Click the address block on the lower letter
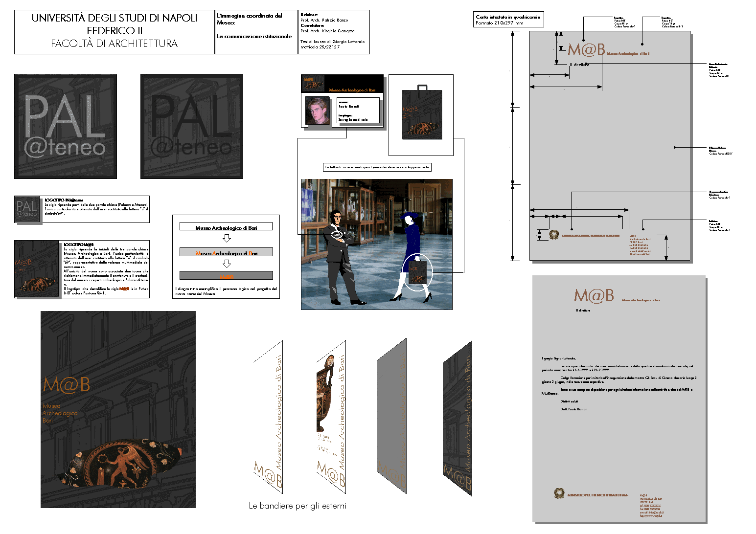This screenshot has height=534, width=756. click(x=652, y=506)
